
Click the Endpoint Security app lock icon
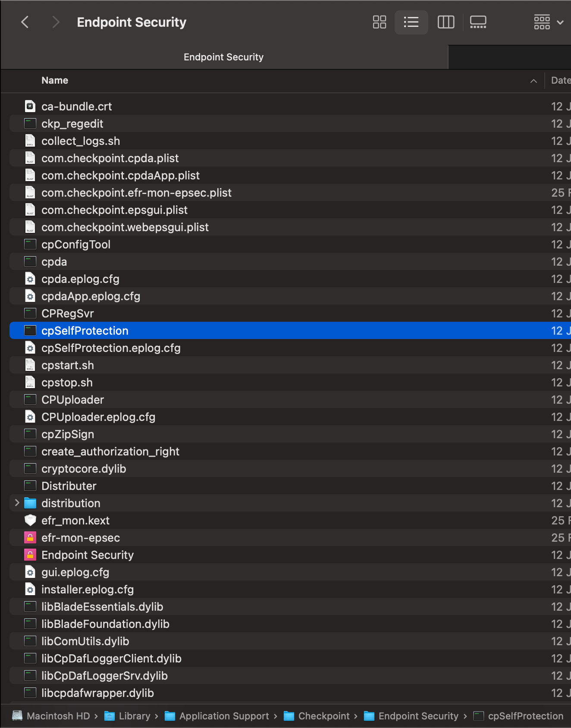[30, 555]
